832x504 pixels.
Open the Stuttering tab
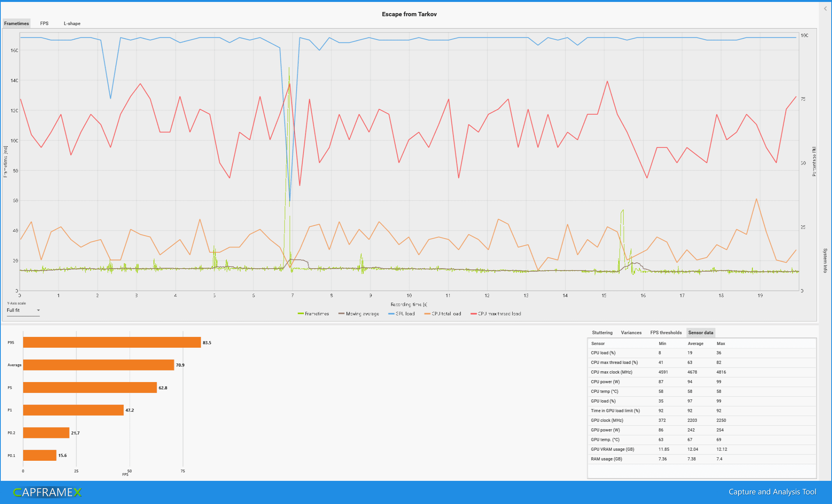click(x=602, y=333)
